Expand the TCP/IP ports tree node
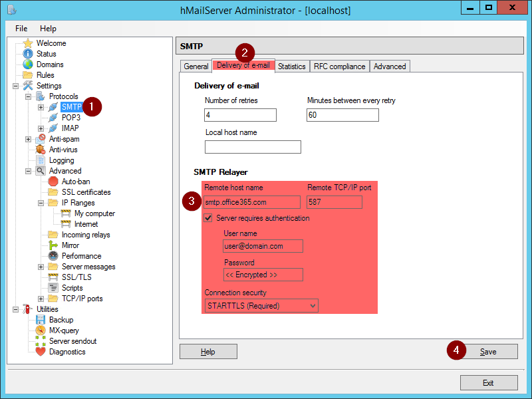This screenshot has height=399, width=532. point(41,299)
